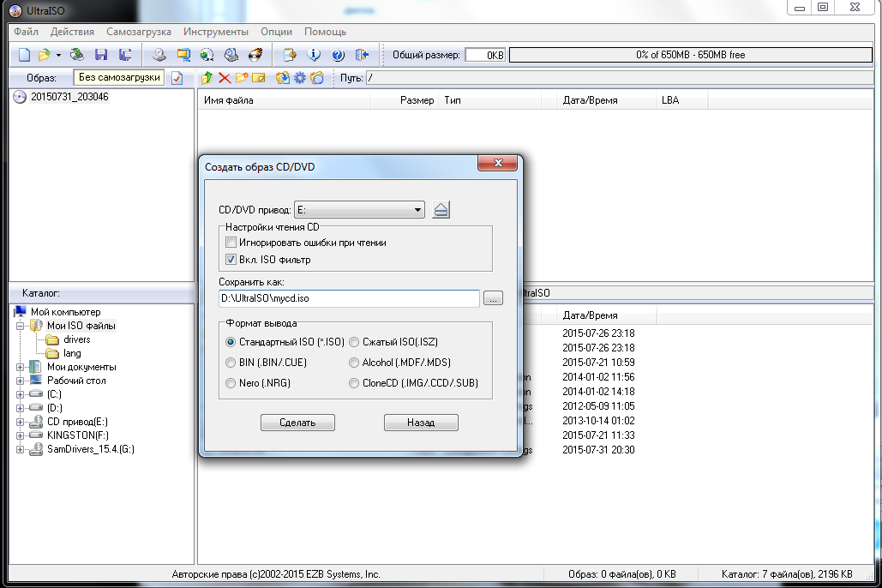This screenshot has width=882, height=588.
Task: Click the folder with list info icon
Action: [317, 78]
